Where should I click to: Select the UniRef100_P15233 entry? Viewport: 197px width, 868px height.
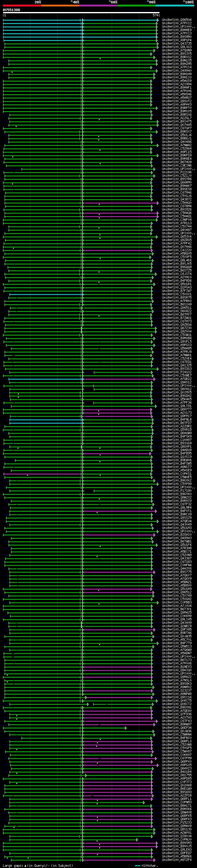(177, 822)
